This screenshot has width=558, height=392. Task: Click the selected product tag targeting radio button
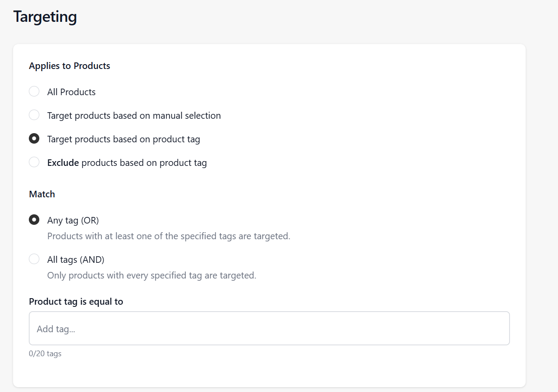coord(34,139)
